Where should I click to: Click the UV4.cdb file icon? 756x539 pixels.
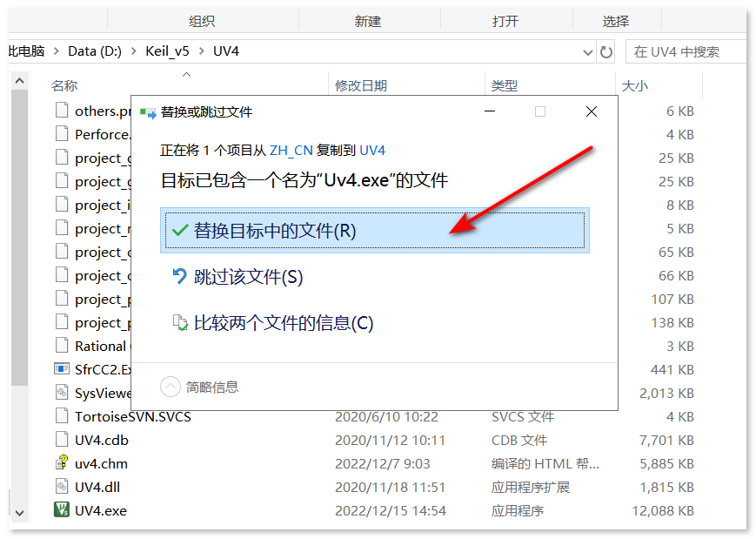coord(62,440)
